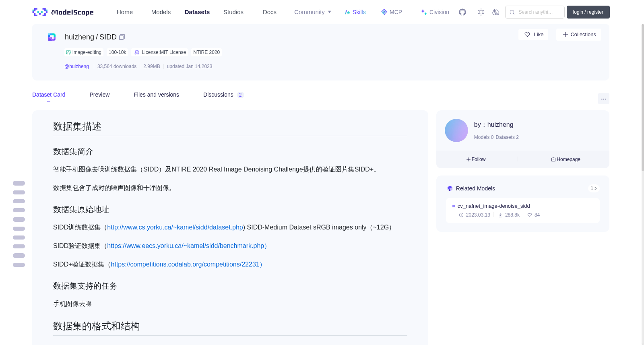Viewport: 644px width, 345px height.
Task: Click the NTIRE 2020 tag
Action: 206,52
